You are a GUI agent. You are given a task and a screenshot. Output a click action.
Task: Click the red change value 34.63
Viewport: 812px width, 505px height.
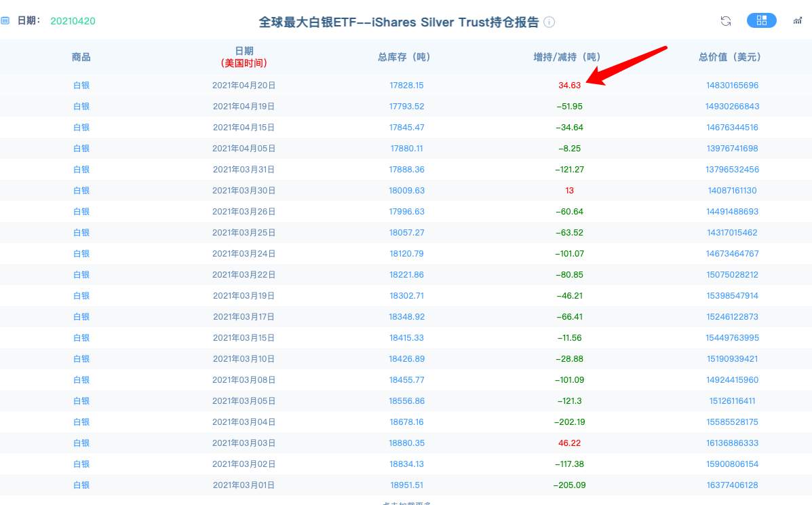(569, 85)
